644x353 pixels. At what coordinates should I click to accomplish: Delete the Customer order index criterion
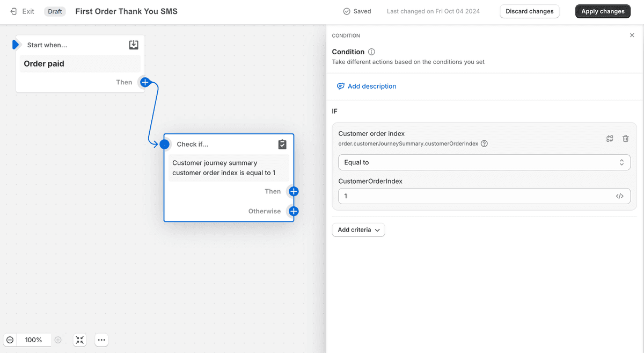coord(625,139)
